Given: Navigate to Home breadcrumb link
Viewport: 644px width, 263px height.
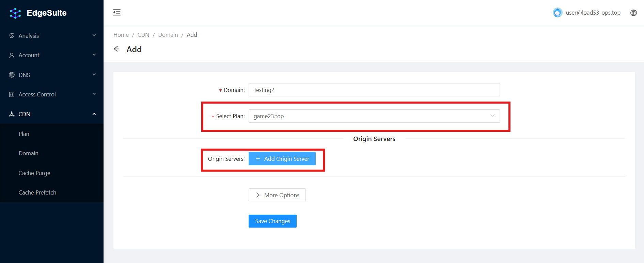Looking at the screenshot, I should point(121,35).
